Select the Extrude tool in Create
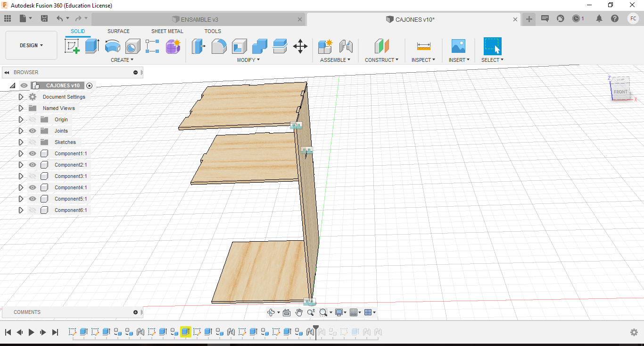 point(92,46)
